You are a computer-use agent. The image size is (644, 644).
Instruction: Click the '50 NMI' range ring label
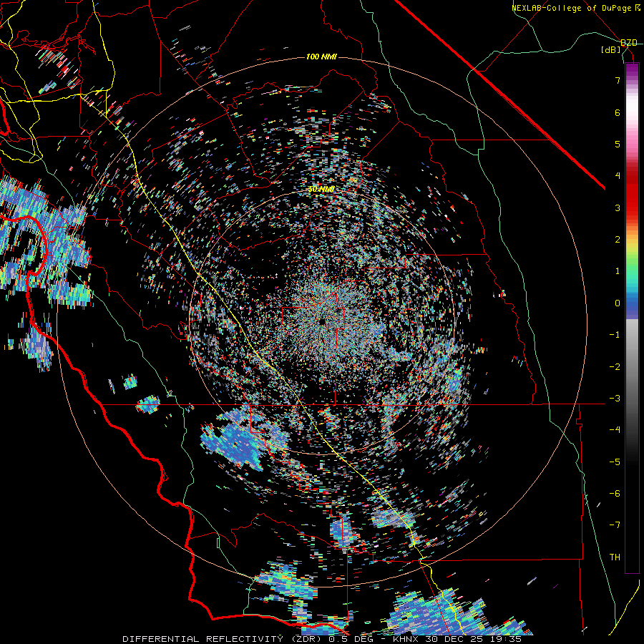point(321,190)
